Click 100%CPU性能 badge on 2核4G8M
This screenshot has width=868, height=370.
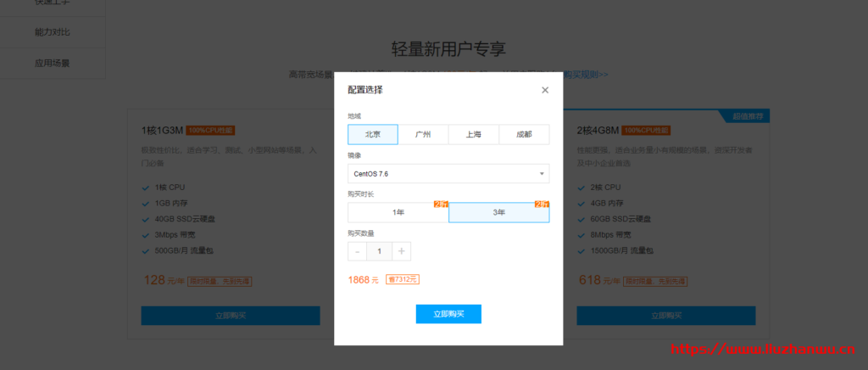(646, 131)
